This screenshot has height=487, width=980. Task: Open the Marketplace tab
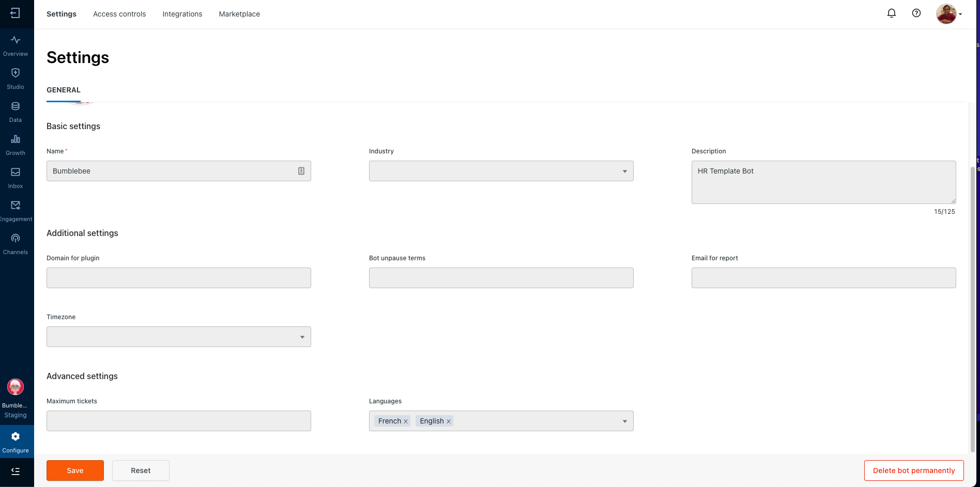[x=239, y=14]
